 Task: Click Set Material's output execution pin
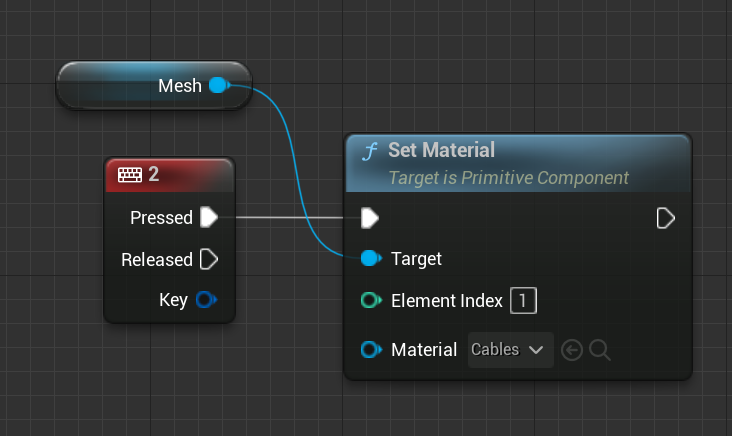click(666, 217)
